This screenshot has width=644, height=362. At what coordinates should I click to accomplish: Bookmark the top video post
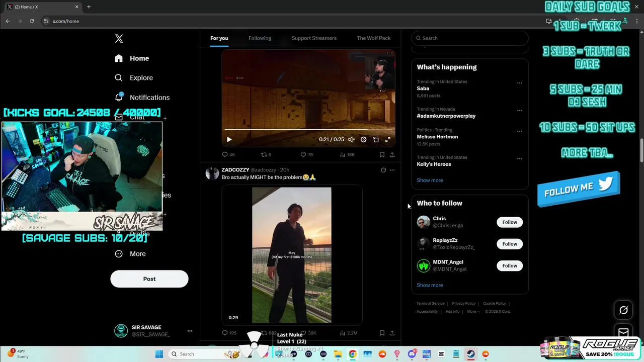(x=382, y=155)
